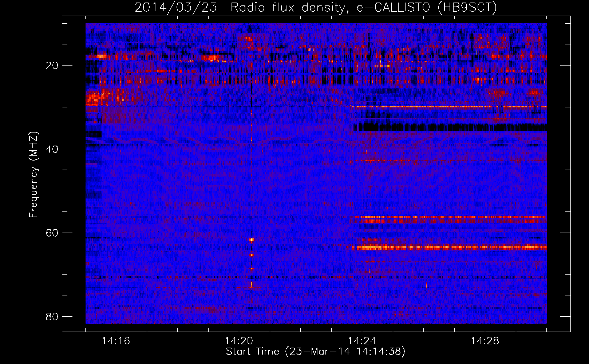Click the 'Frequency (MHZ)' axis label
Viewport: 589px width, 364px height.
33,175
